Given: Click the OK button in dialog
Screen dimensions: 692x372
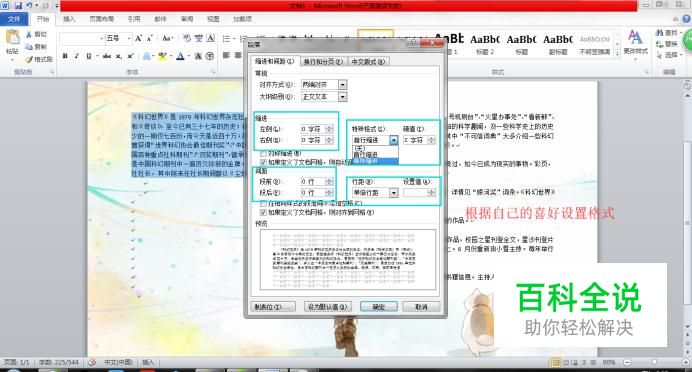Looking at the screenshot, I should pyautogui.click(x=379, y=307).
